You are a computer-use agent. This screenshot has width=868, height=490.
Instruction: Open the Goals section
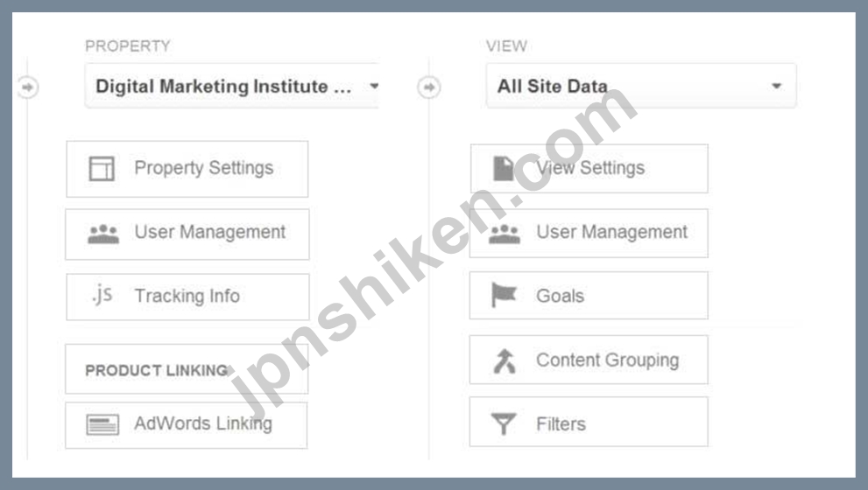pyautogui.click(x=589, y=296)
